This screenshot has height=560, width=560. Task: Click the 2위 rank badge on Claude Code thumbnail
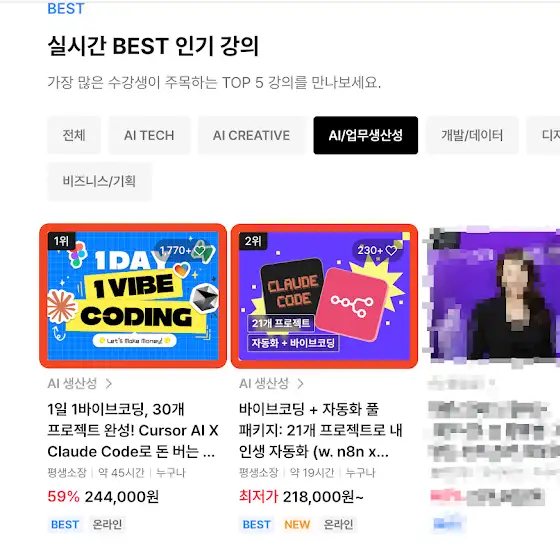pos(253,241)
